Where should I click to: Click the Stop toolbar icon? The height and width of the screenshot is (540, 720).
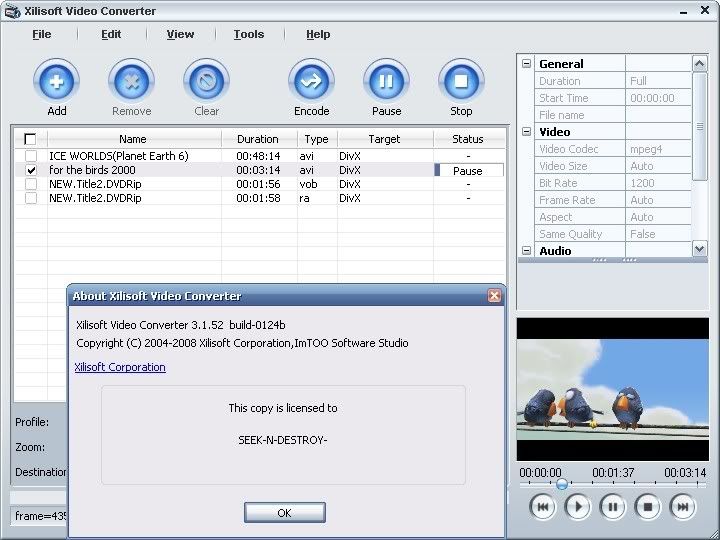pyautogui.click(x=461, y=81)
